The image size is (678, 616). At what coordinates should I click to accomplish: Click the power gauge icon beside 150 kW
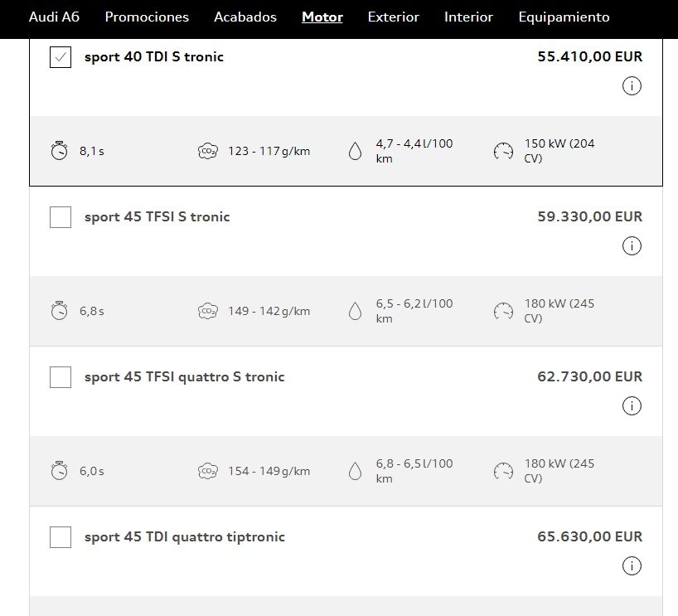click(x=503, y=151)
